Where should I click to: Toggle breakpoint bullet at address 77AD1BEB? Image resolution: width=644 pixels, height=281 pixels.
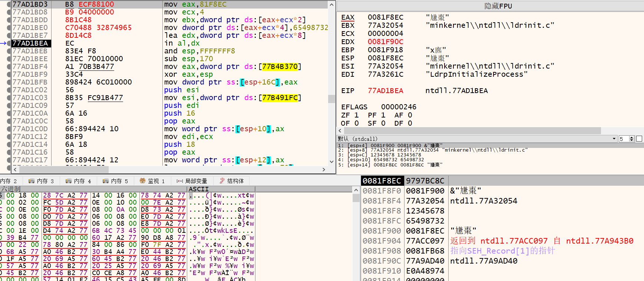tap(9, 51)
